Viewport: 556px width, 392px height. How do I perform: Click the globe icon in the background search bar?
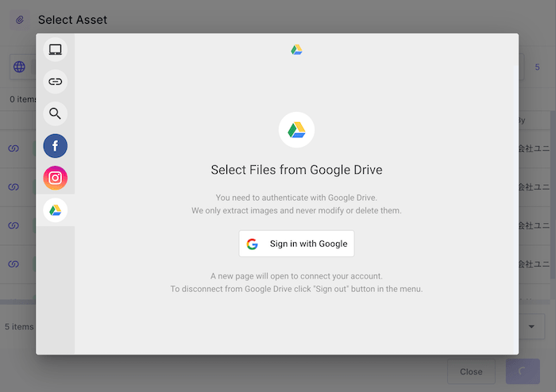tap(19, 67)
